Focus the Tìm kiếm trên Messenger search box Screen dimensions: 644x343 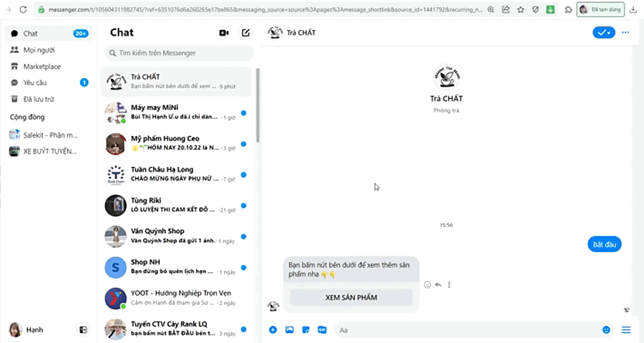[179, 53]
